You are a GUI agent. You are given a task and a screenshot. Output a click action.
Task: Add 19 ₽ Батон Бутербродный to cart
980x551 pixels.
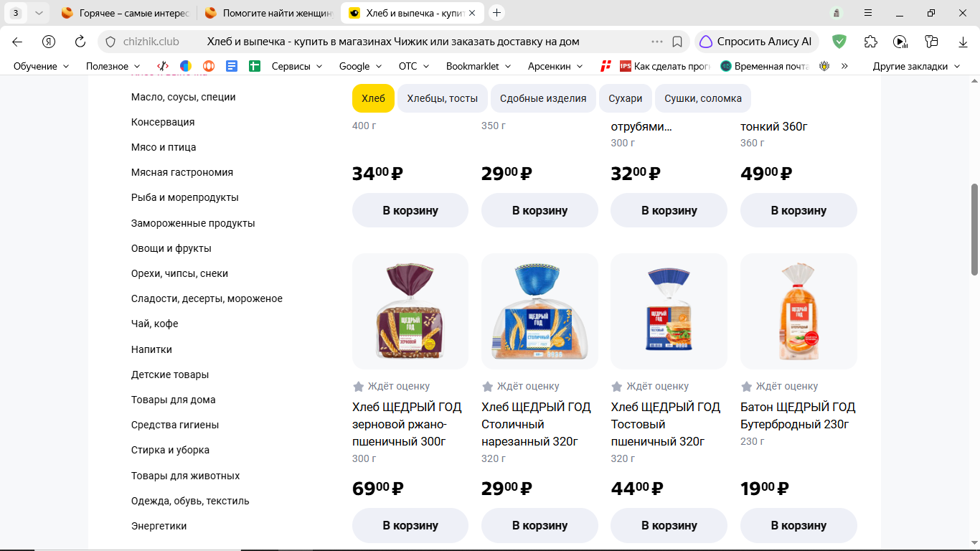pyautogui.click(x=798, y=525)
